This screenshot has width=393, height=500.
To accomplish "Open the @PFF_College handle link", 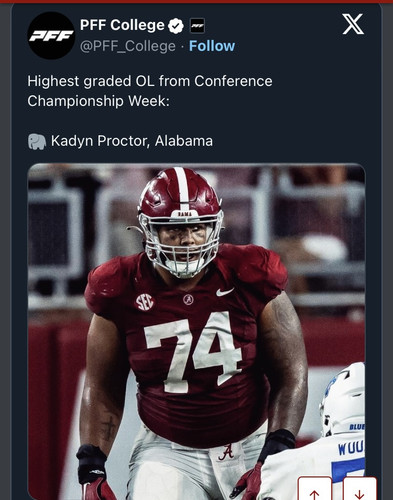I will (x=128, y=46).
